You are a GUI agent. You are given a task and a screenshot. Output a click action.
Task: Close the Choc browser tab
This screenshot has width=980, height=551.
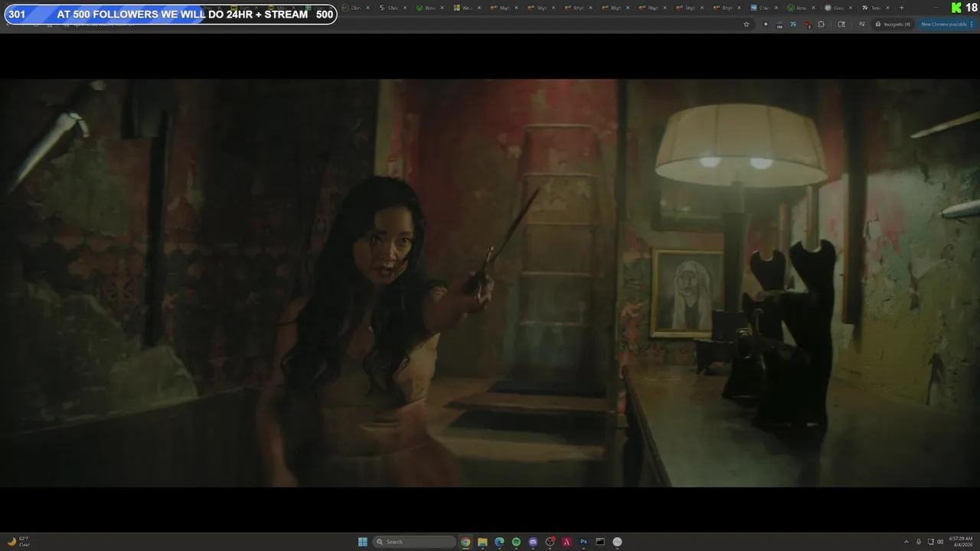[405, 8]
